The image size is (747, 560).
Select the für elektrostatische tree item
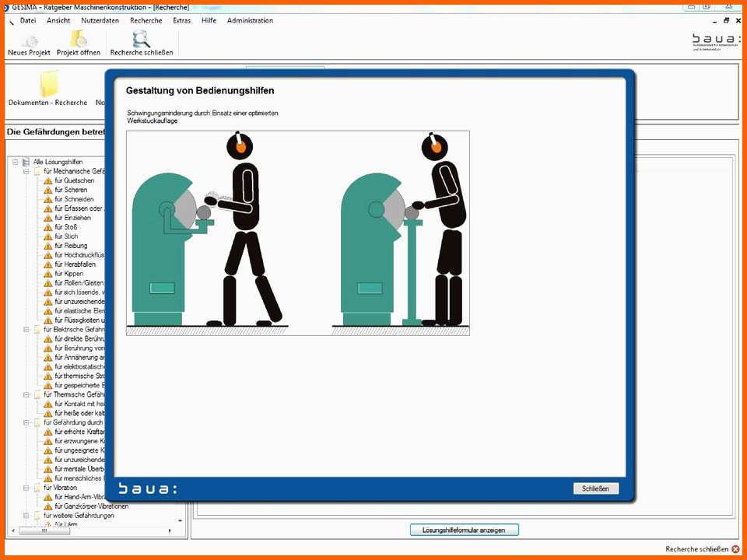(x=79, y=367)
